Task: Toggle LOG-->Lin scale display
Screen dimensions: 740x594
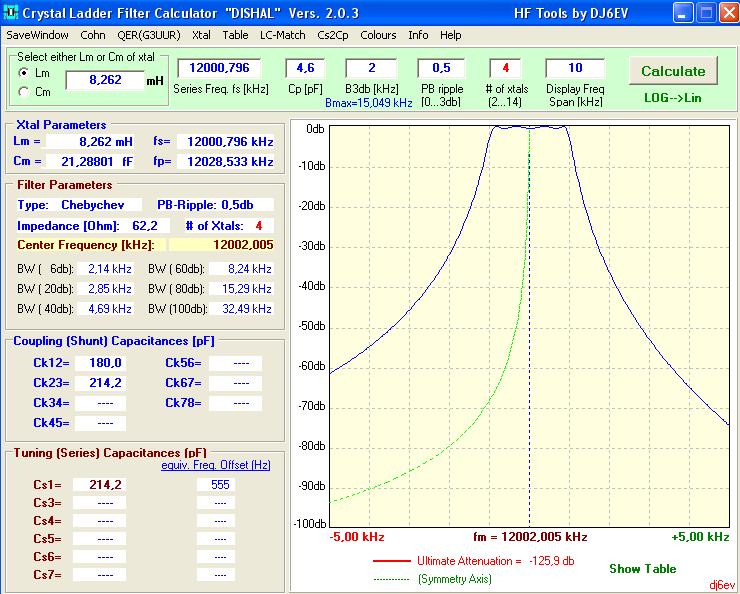Action: 672,98
